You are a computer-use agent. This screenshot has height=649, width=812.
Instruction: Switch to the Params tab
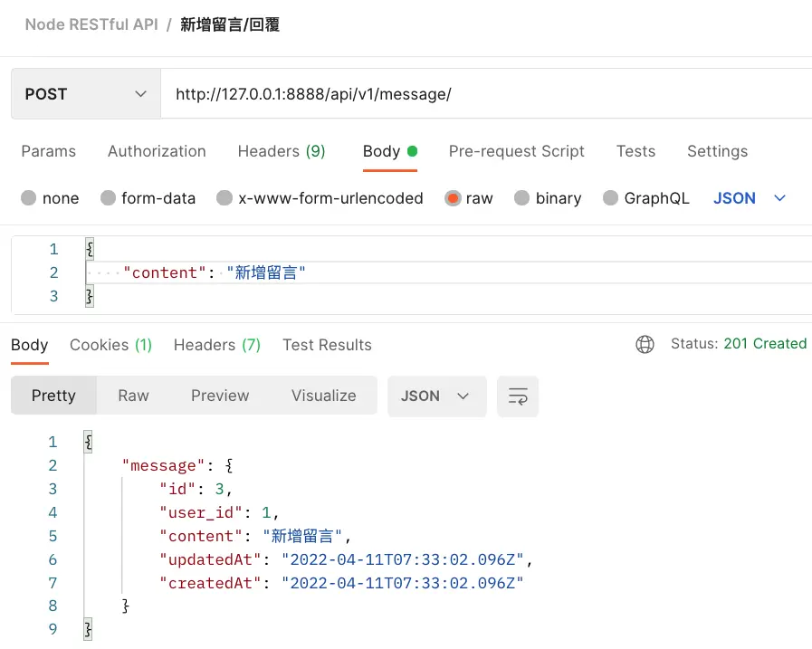(x=49, y=151)
